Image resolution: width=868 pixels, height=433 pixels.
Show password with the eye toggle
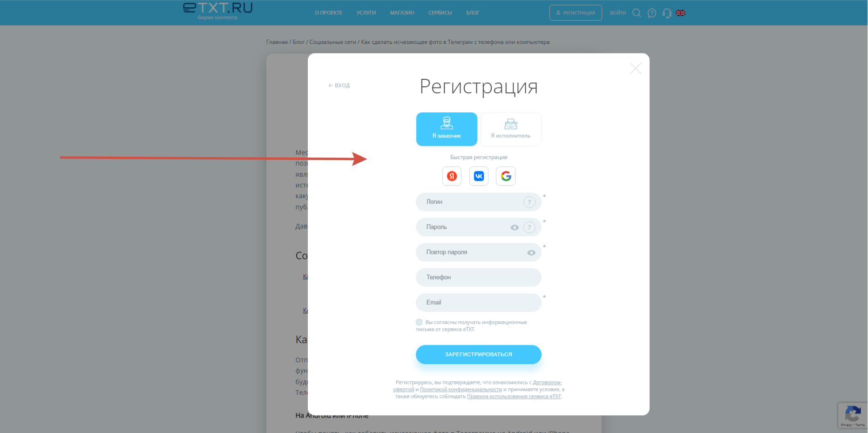(x=515, y=227)
